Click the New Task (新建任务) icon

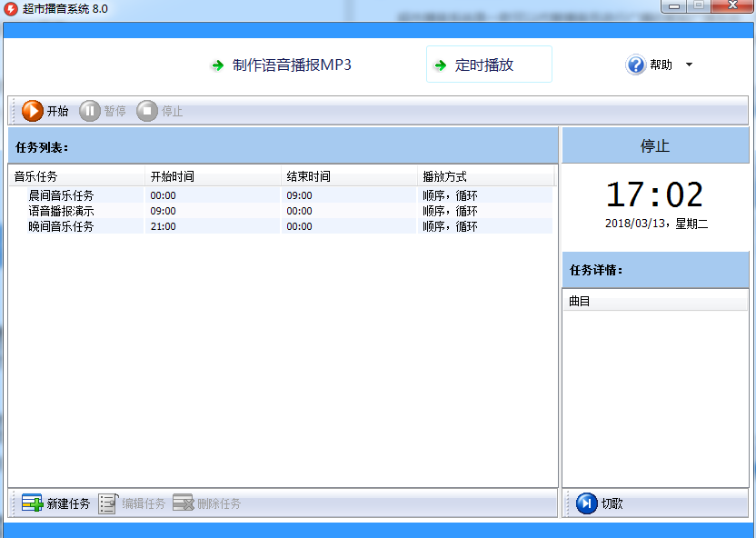point(33,503)
